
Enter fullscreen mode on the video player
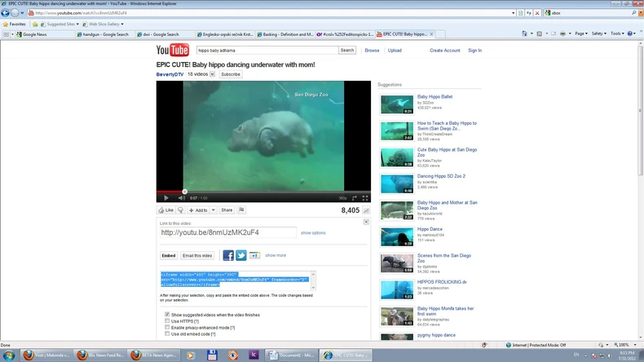364,198
